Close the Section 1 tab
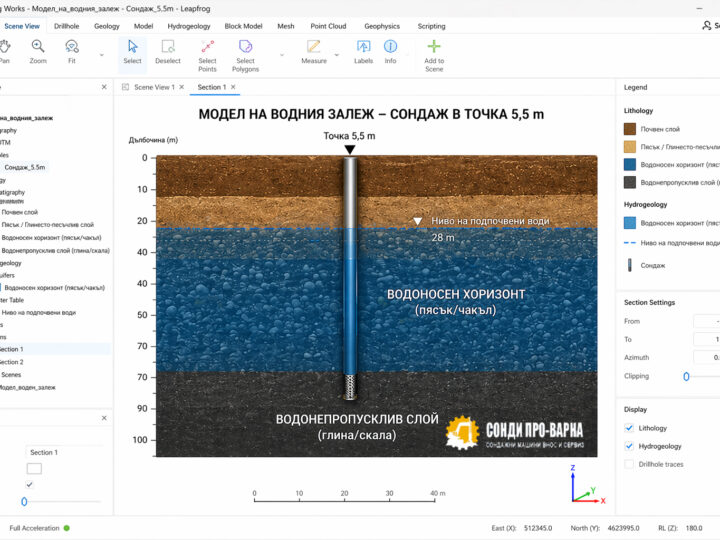The width and height of the screenshot is (720, 540). [x=233, y=87]
